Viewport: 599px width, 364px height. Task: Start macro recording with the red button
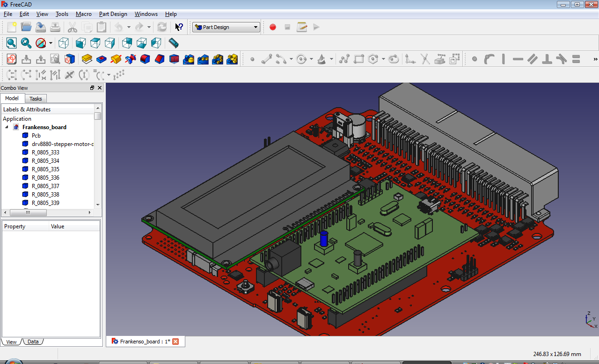[273, 27]
